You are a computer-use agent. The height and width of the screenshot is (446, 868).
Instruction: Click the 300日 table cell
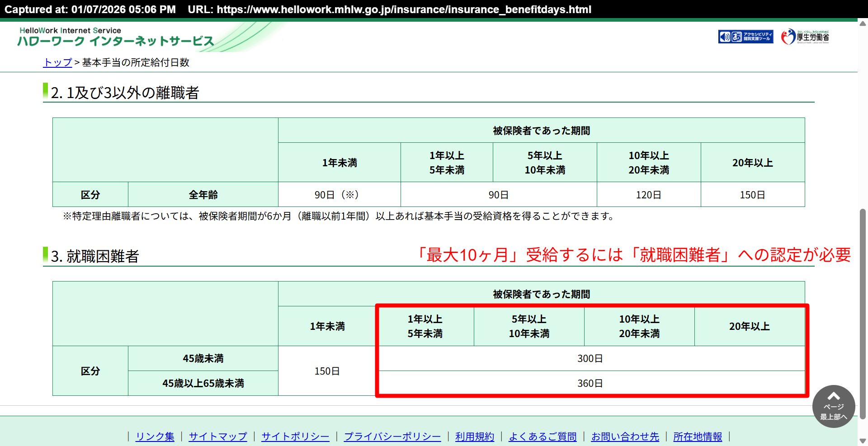(x=590, y=358)
